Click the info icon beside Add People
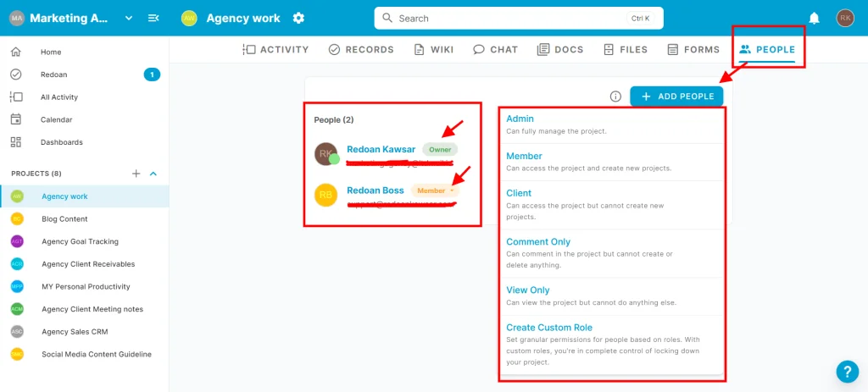The image size is (868, 392). tap(616, 97)
